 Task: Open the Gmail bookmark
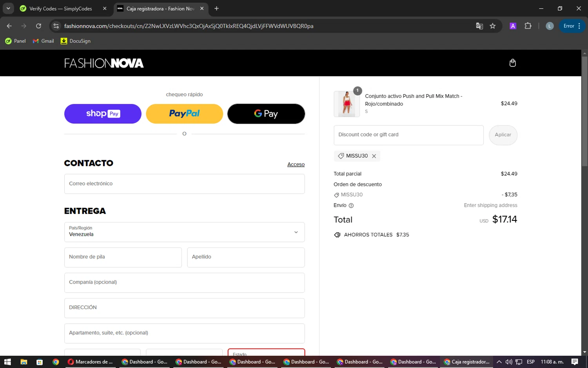(44, 41)
